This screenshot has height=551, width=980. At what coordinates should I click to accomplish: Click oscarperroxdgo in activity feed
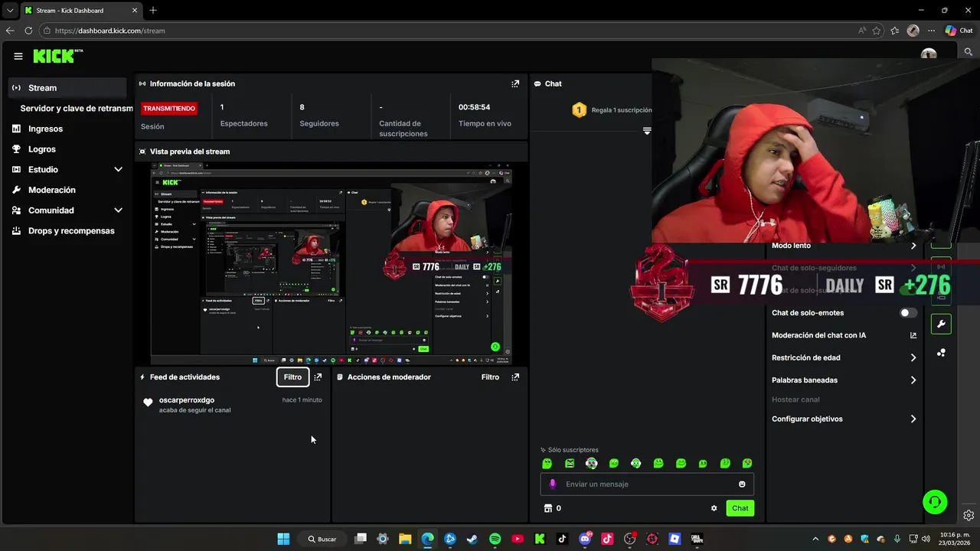point(187,400)
